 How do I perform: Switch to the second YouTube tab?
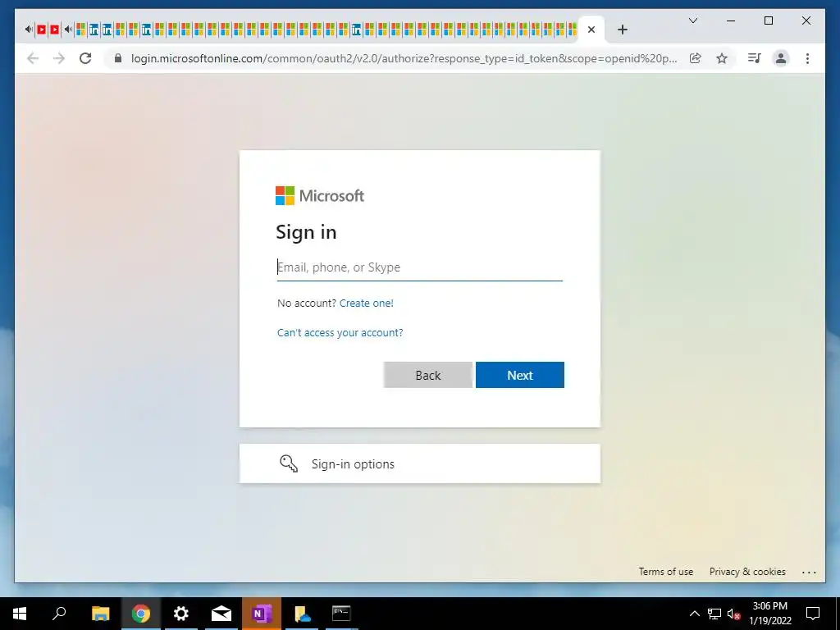point(54,30)
